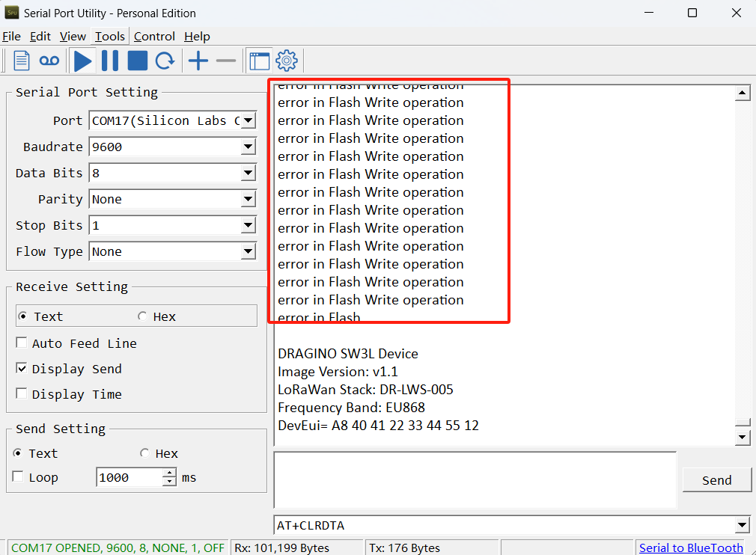The height and width of the screenshot is (555, 756).
Task: Click the plus icon in toolbar
Action: (198, 61)
